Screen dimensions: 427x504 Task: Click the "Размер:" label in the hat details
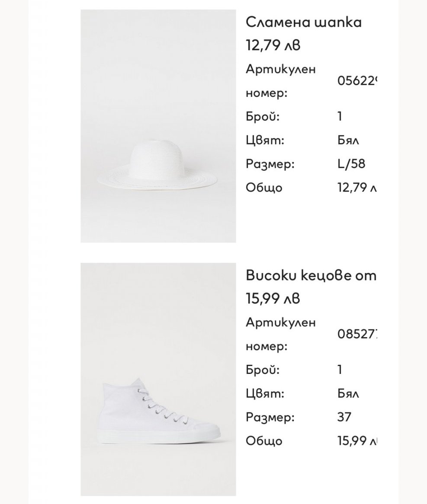point(270,164)
